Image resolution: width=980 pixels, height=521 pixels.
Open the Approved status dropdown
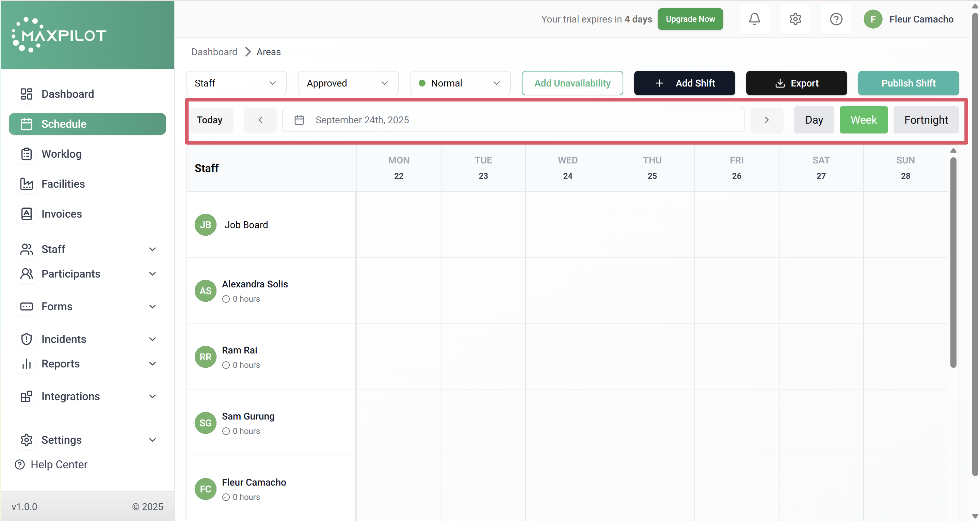[x=348, y=83]
